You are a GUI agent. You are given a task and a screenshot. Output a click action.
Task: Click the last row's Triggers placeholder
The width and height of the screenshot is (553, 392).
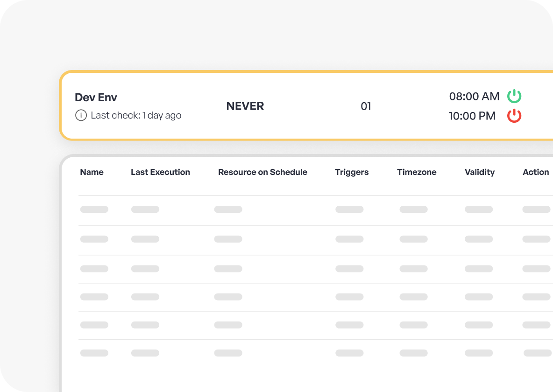coord(349,353)
